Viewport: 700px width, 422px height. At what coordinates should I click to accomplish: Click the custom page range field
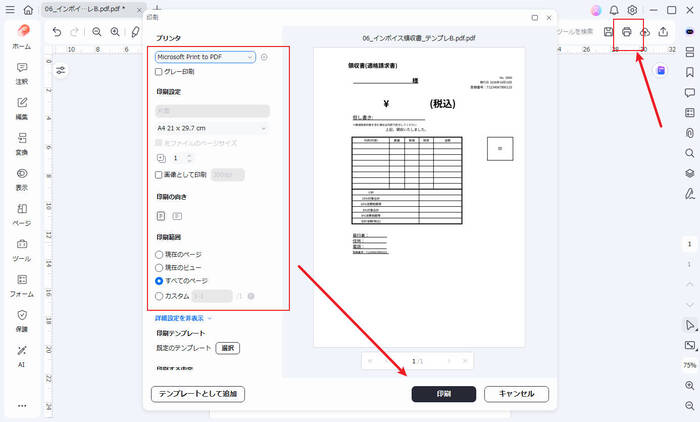tap(212, 296)
